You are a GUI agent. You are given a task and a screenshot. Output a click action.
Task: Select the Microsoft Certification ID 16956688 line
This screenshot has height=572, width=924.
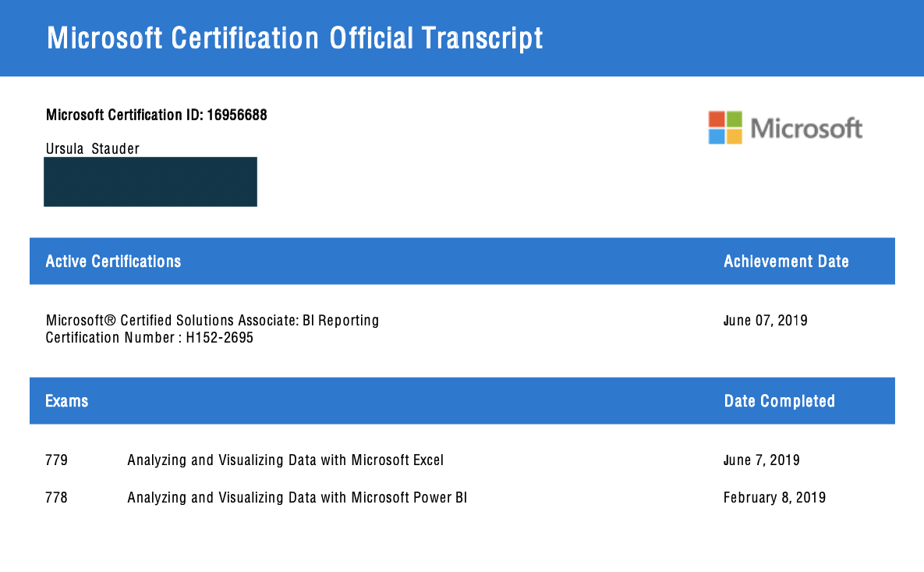pyautogui.click(x=156, y=115)
